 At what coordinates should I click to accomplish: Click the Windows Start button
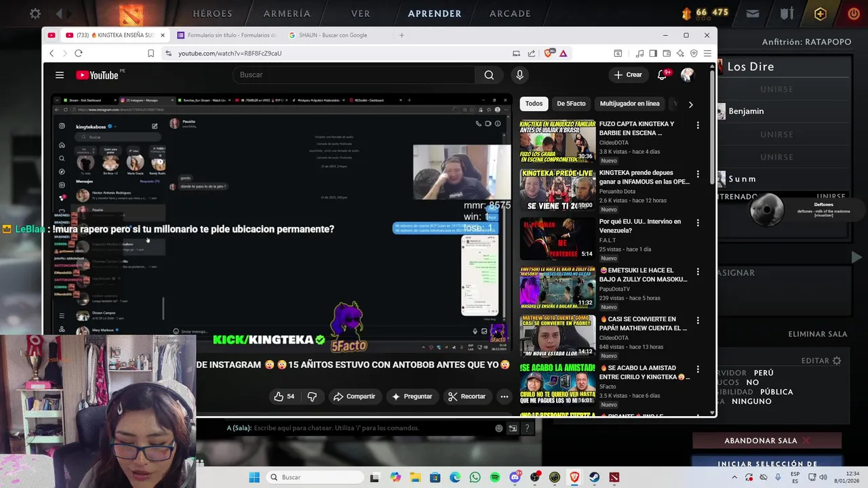click(x=254, y=477)
